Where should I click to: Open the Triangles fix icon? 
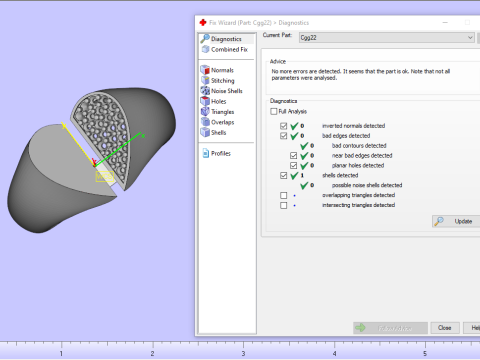point(205,112)
